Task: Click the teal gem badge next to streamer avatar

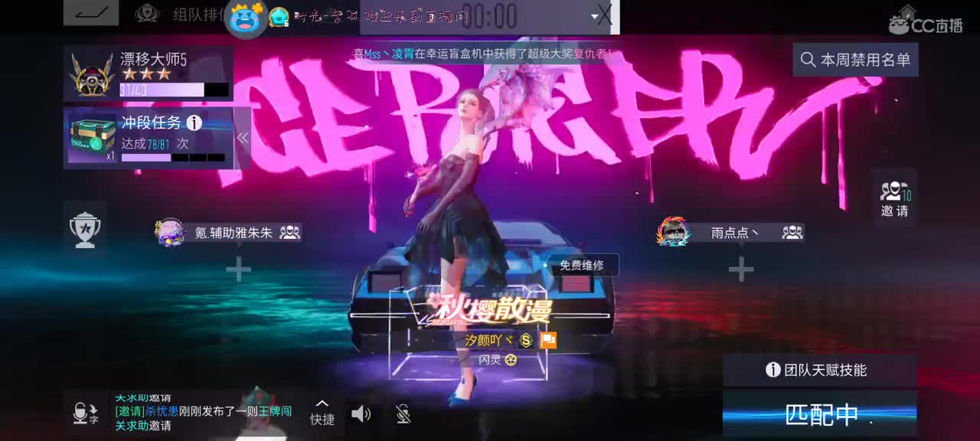Action: point(279,17)
